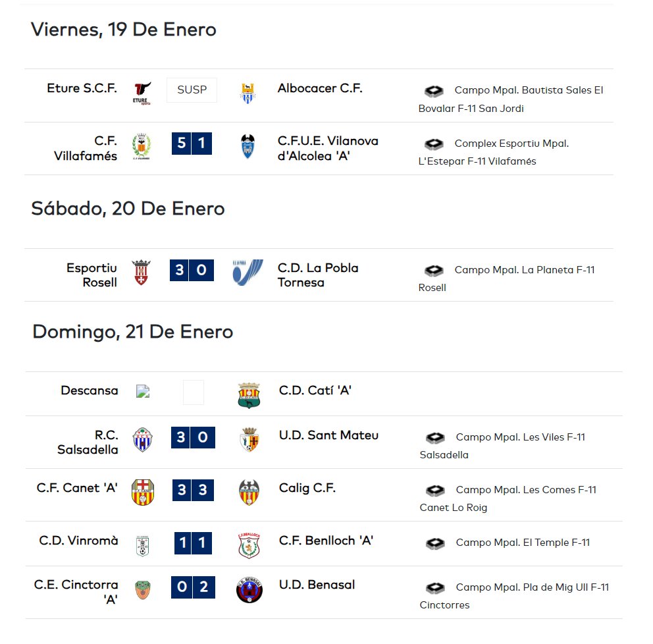
Task: Select the Calig C.F. bat crest
Action: 249,492
